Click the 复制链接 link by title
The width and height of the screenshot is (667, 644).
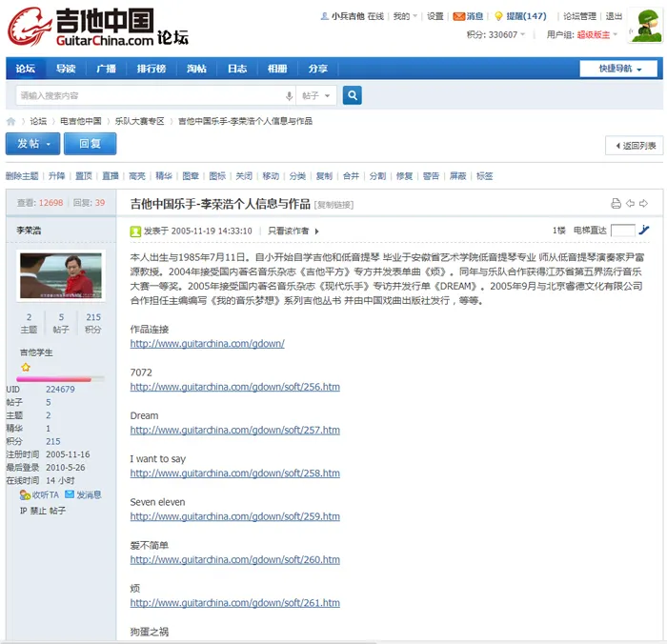[333, 205]
